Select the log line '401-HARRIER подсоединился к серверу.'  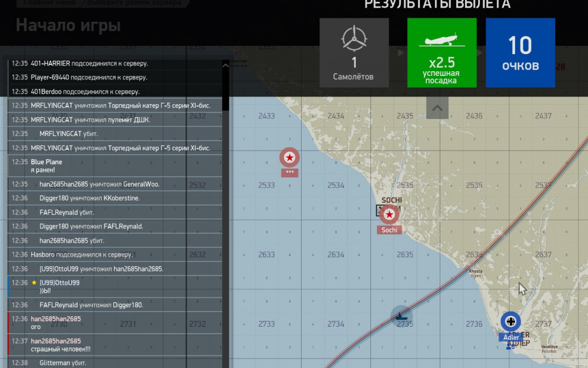coord(115,64)
